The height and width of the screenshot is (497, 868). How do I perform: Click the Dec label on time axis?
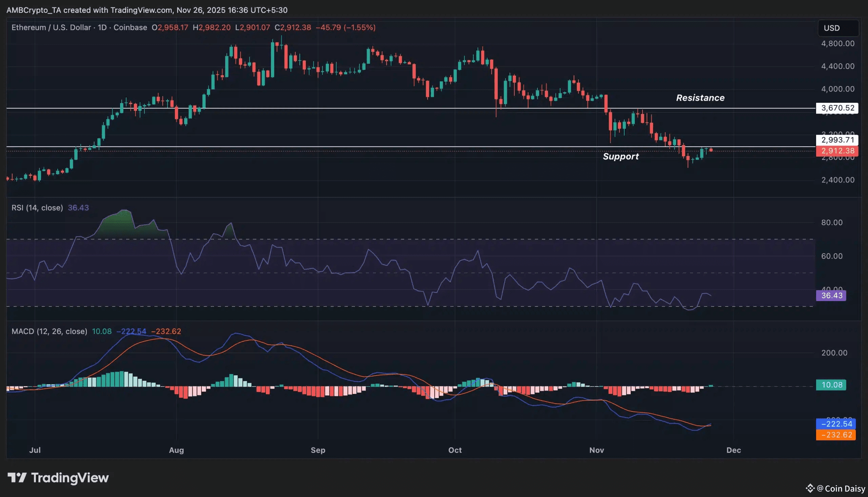coord(733,450)
